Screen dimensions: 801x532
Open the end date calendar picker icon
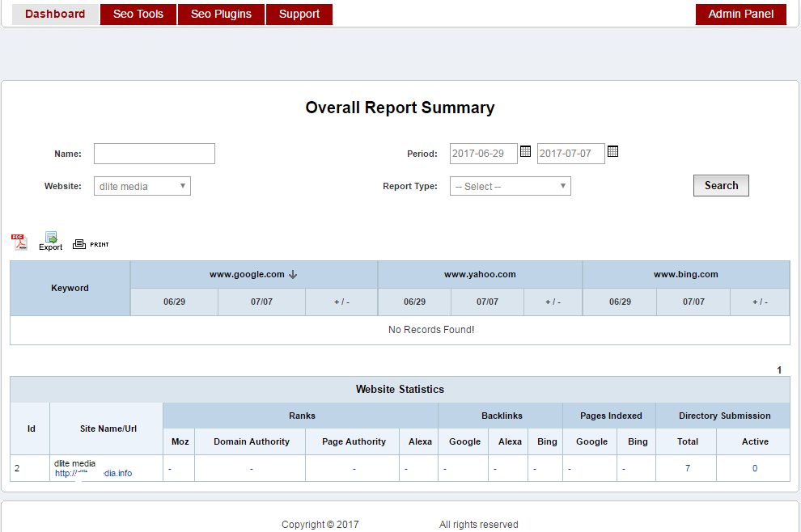point(612,151)
